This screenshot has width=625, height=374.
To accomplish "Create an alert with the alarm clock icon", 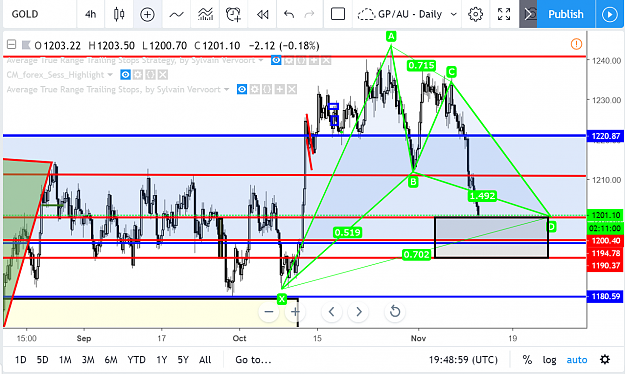I will 233,14.
